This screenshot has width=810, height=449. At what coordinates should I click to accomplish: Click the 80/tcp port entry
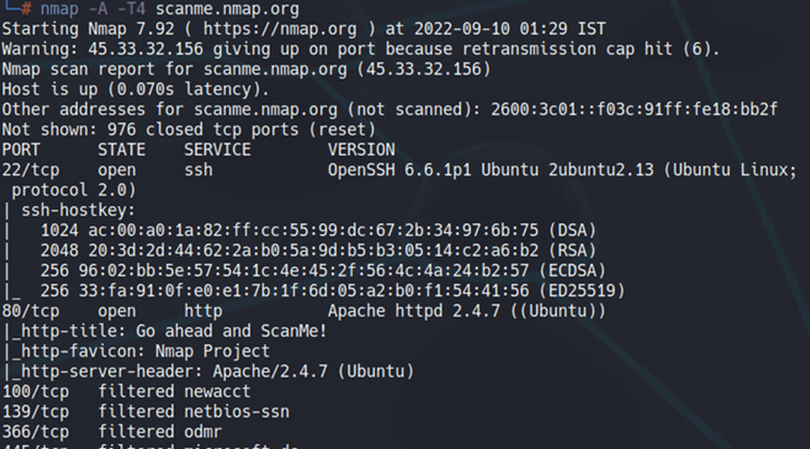31,310
